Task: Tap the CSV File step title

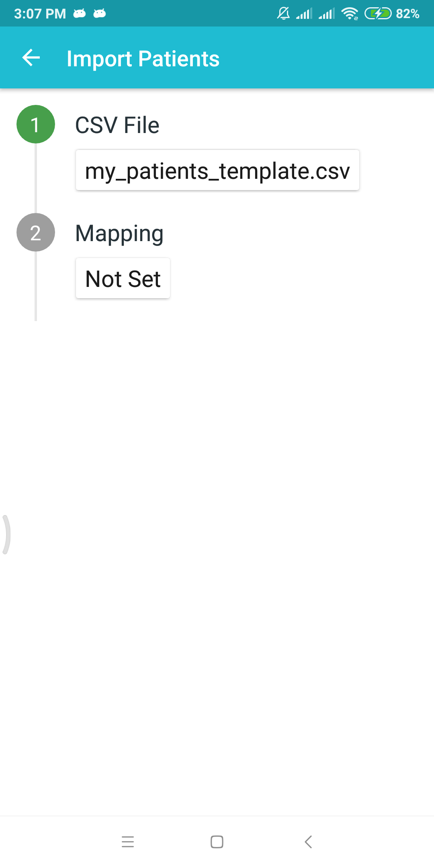Action: (x=117, y=125)
